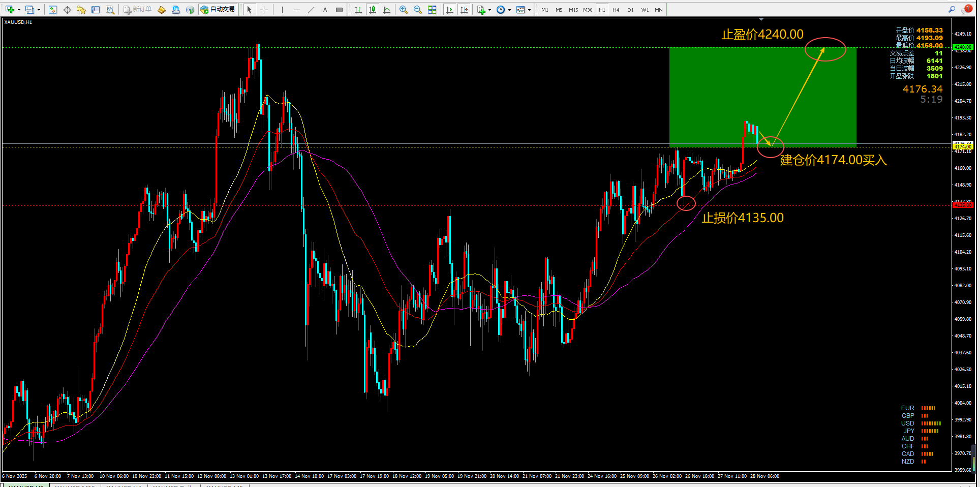Expand the new chart dropdown arrow
This screenshot has height=487, width=980.
[x=19, y=10]
